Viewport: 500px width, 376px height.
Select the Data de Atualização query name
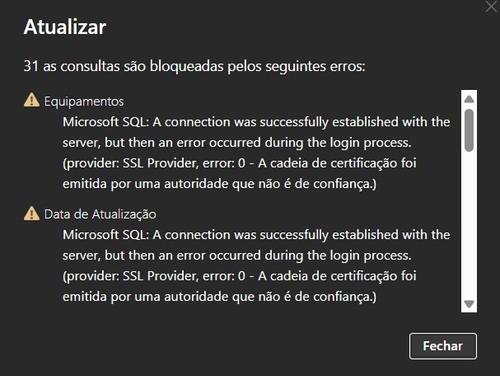(100, 214)
